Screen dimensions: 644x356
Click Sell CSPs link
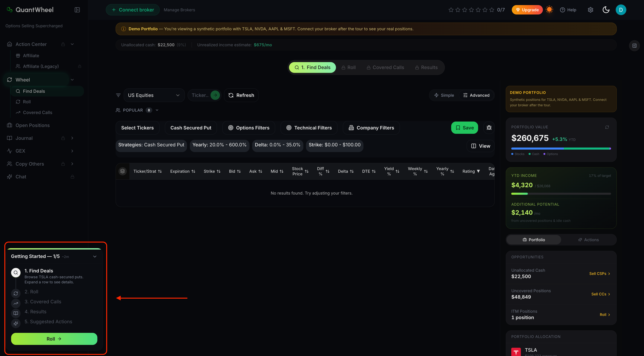(600, 274)
